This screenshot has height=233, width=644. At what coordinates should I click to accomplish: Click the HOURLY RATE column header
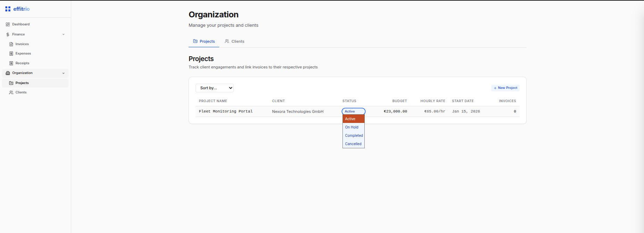[x=433, y=101]
